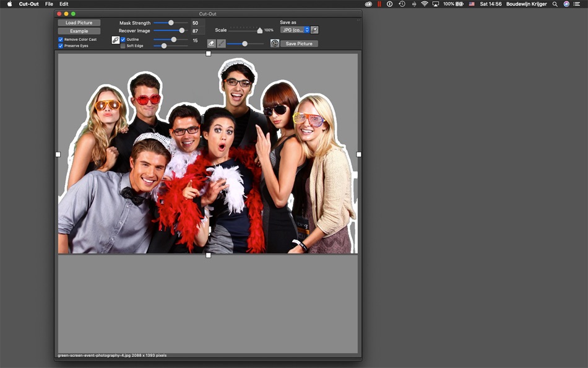
Task: Open the Save as JPG format dropdown
Action: [x=295, y=30]
